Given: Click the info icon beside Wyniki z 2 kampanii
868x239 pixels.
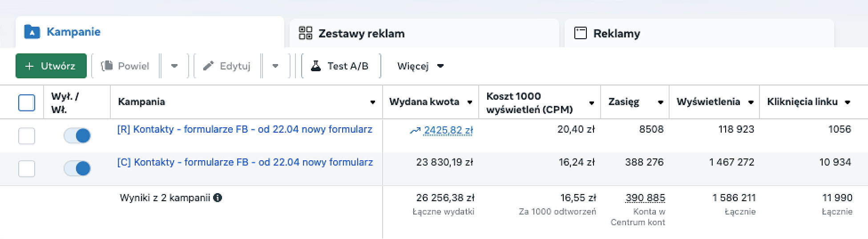Looking at the screenshot, I should click(218, 198).
